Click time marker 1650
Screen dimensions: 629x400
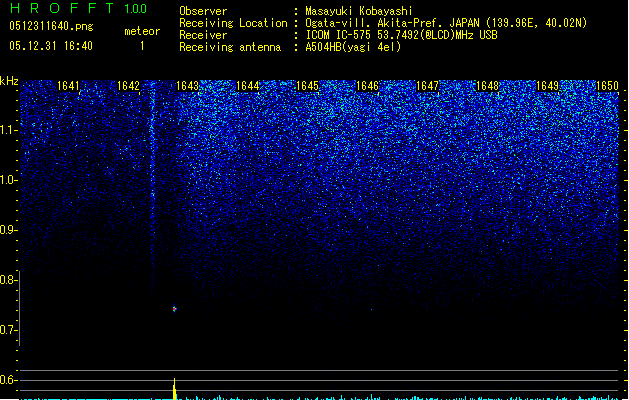coord(607,86)
